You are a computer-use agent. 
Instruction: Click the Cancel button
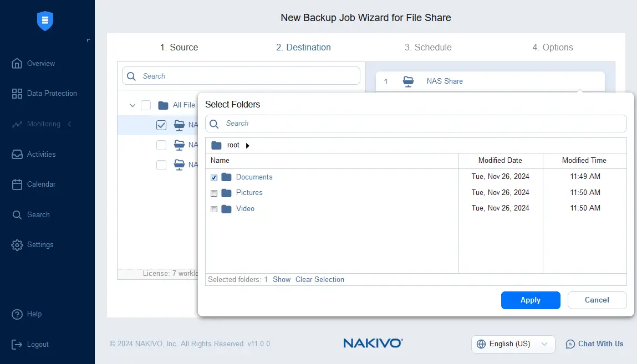pyautogui.click(x=597, y=300)
